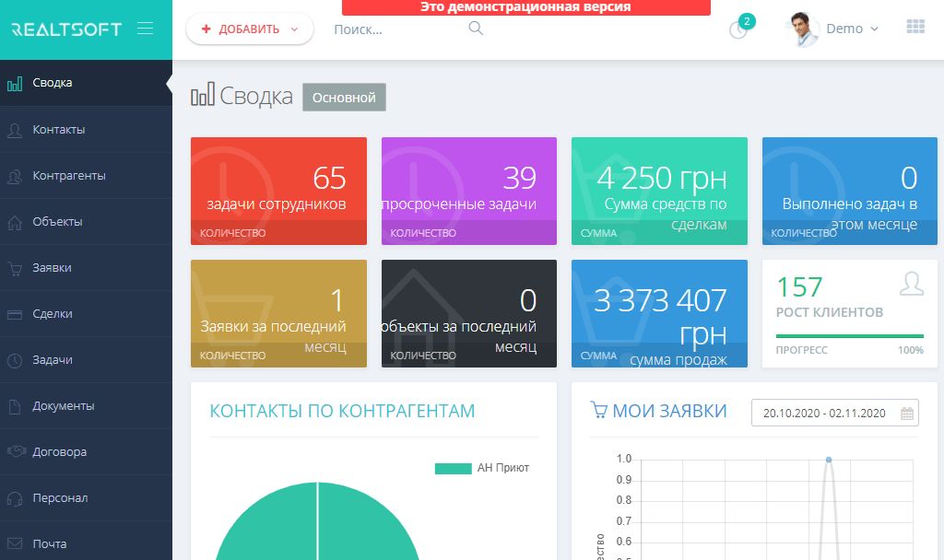Open the Сводка menu item
This screenshot has height=560, width=944.
[x=86, y=83]
